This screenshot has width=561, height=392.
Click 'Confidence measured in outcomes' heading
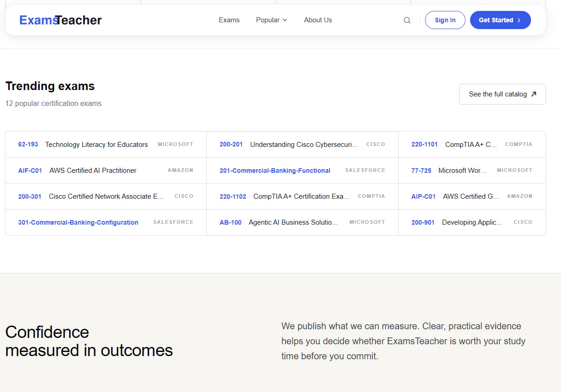(x=89, y=341)
